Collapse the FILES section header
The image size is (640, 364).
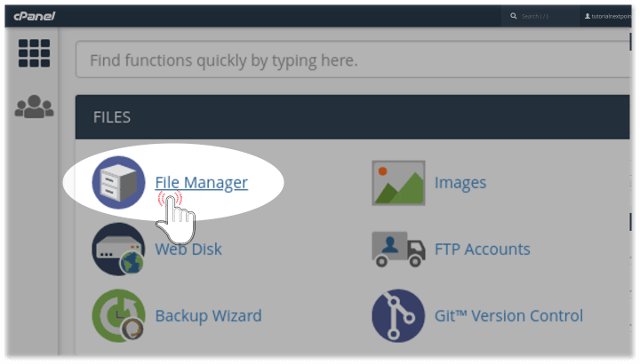[x=353, y=117]
